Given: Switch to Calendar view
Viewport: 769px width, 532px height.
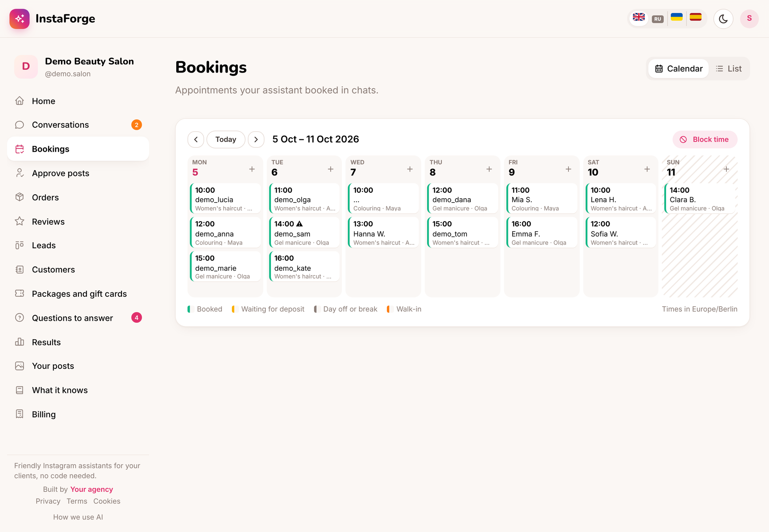Looking at the screenshot, I should (x=679, y=69).
